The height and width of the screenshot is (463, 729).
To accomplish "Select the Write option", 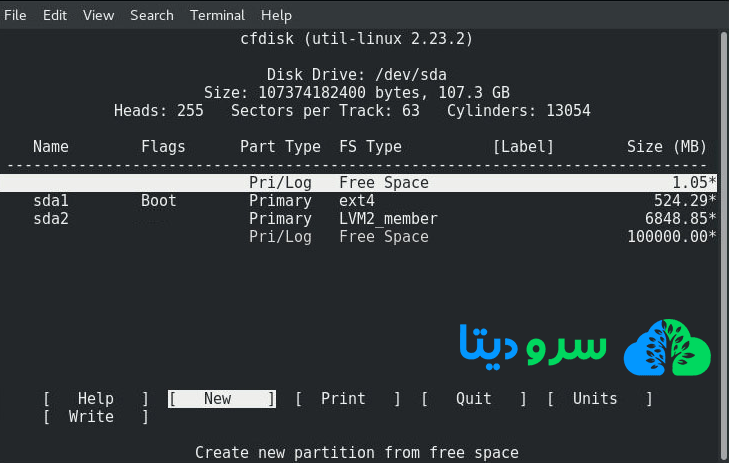I will 91,417.
